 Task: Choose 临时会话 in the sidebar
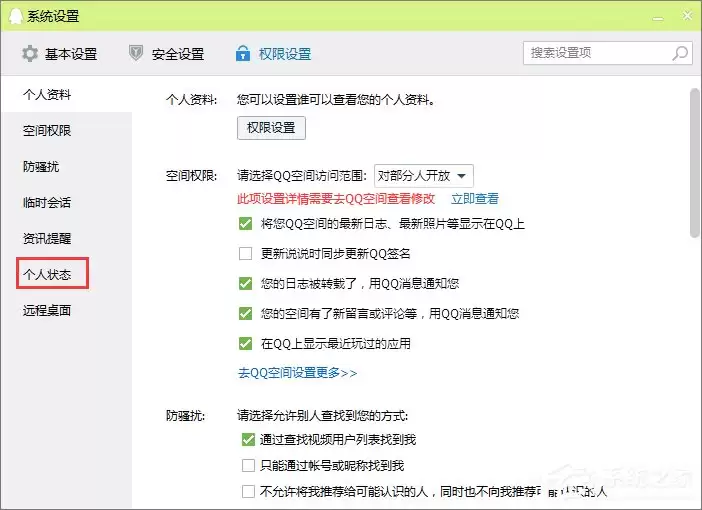click(47, 202)
